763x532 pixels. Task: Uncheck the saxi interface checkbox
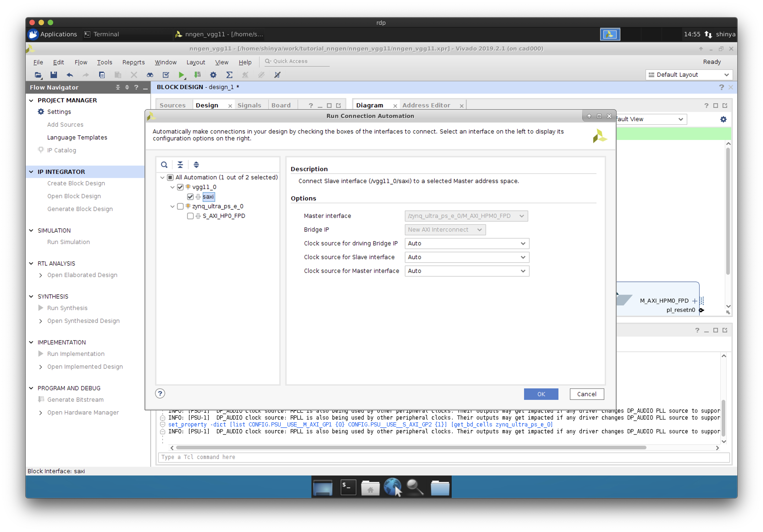pyautogui.click(x=191, y=197)
